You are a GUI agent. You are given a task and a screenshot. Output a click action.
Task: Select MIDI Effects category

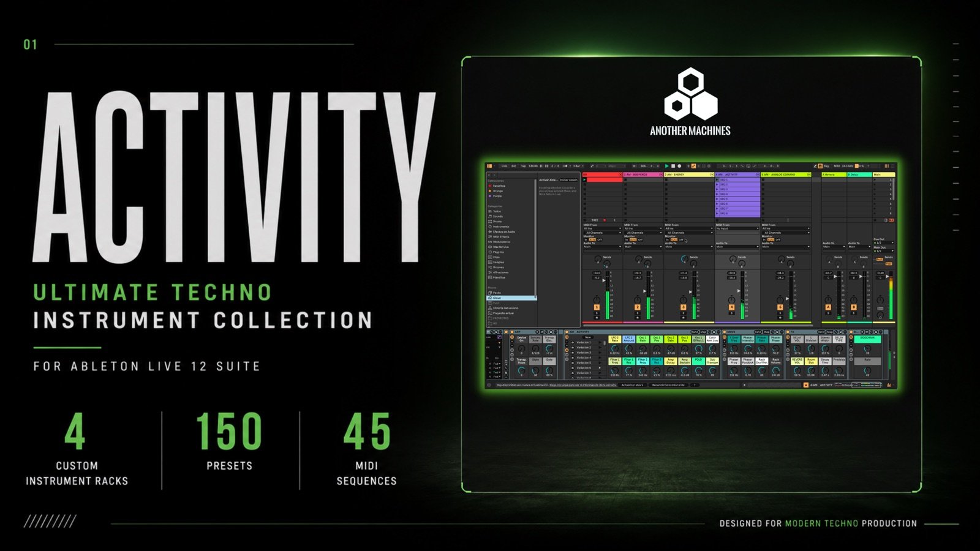(x=500, y=237)
